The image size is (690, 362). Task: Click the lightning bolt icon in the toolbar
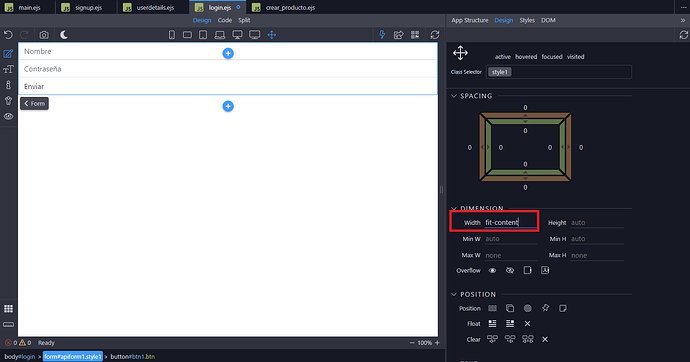point(382,35)
